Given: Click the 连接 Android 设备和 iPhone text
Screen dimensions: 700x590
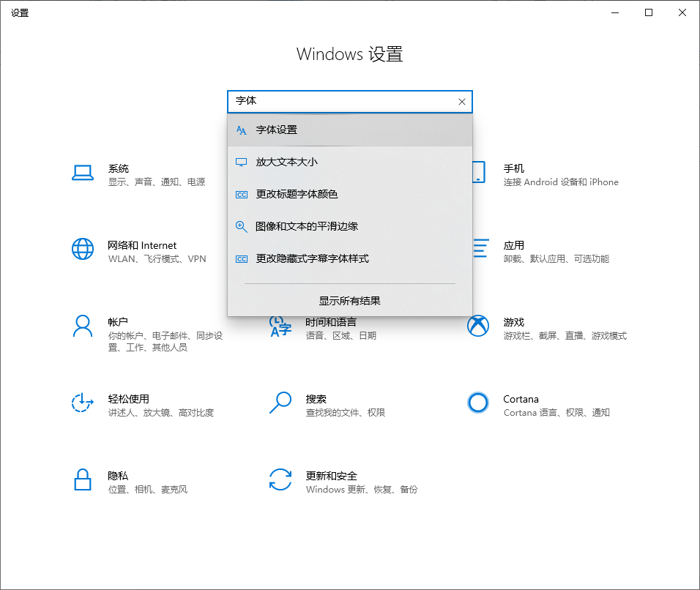Looking at the screenshot, I should tap(561, 182).
